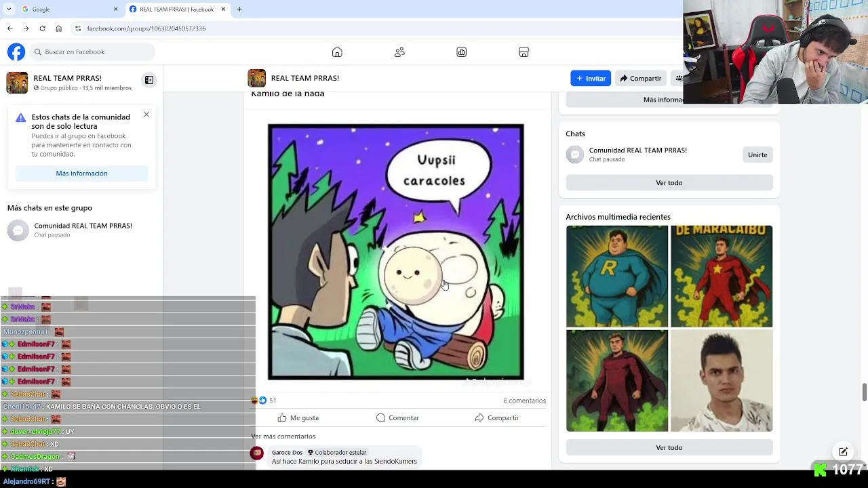868x488 pixels.
Task: Click the browser forward arrow
Action: pos(26,28)
